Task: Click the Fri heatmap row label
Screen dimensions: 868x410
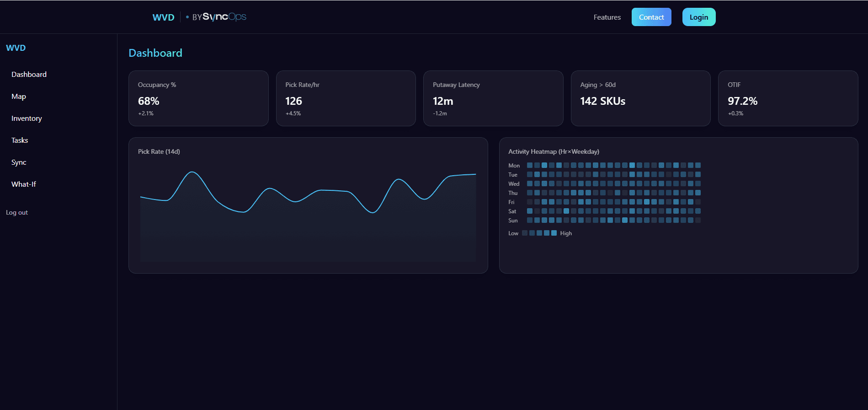Action: pos(511,202)
